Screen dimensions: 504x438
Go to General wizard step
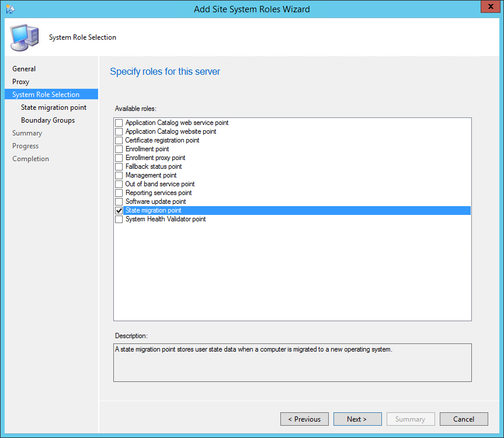24,69
